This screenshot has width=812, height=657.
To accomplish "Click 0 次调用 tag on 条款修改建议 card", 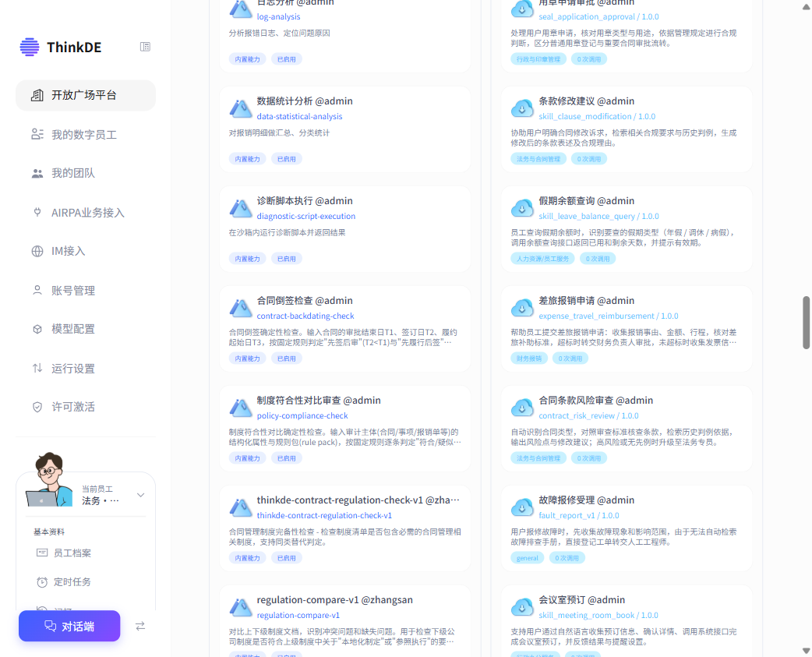I will (589, 159).
